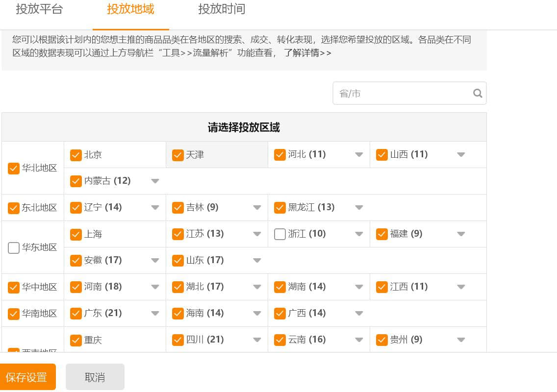Screen dimensions: 557x392
Task: Deselect the 天津 checkbox
Action: (x=178, y=155)
